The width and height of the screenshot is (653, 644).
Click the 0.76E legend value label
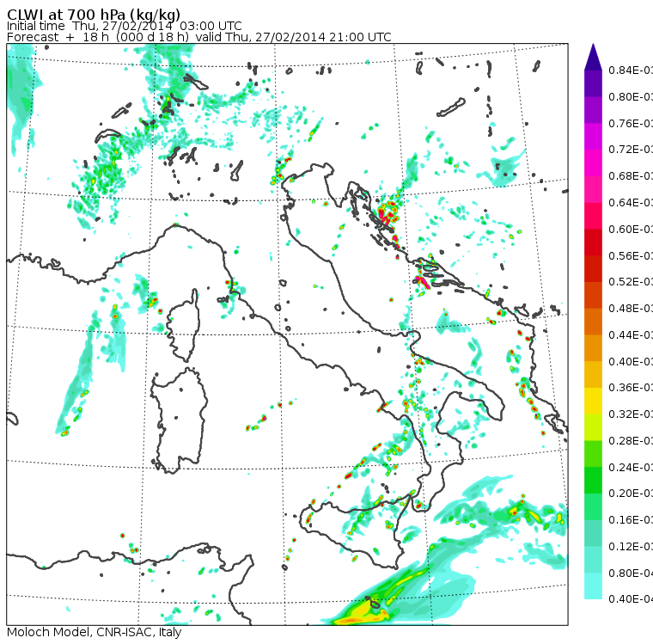click(x=631, y=123)
